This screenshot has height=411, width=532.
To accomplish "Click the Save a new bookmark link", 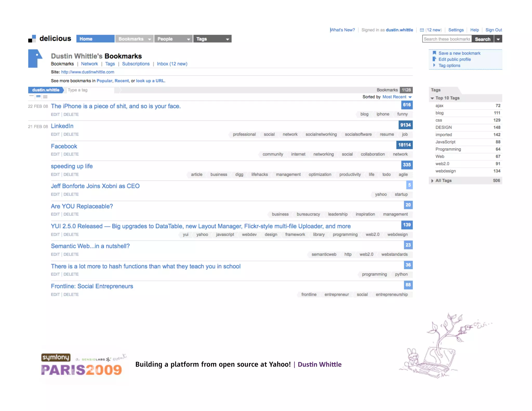I will [x=459, y=53].
